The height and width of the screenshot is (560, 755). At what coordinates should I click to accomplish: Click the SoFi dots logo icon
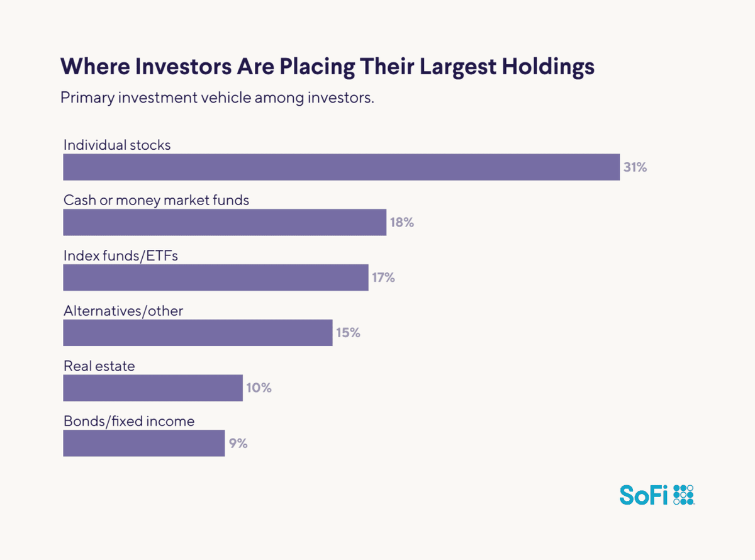683,495
